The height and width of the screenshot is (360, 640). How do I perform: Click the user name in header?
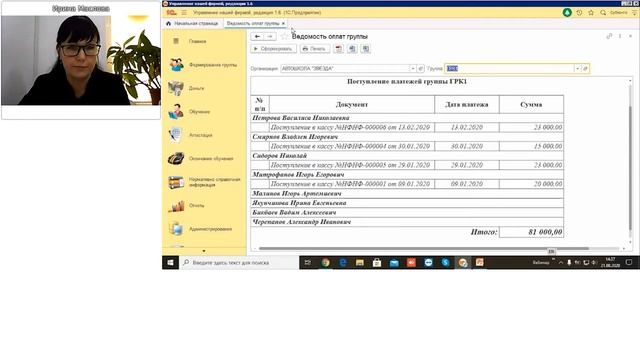tap(618, 13)
